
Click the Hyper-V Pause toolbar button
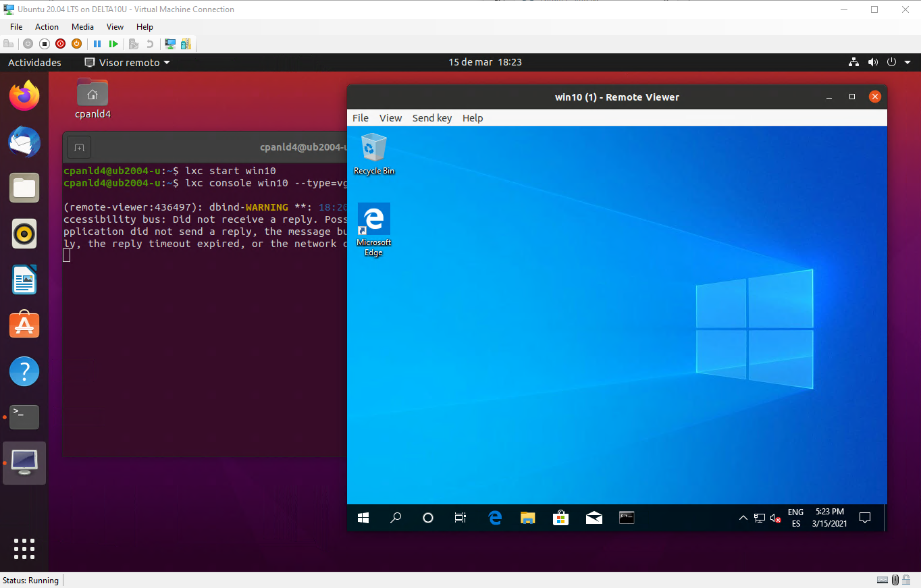pos(97,44)
